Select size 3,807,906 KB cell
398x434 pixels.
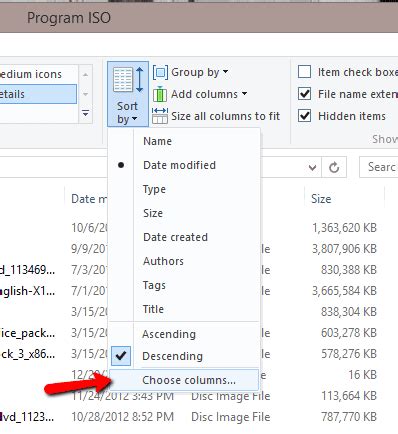click(344, 249)
